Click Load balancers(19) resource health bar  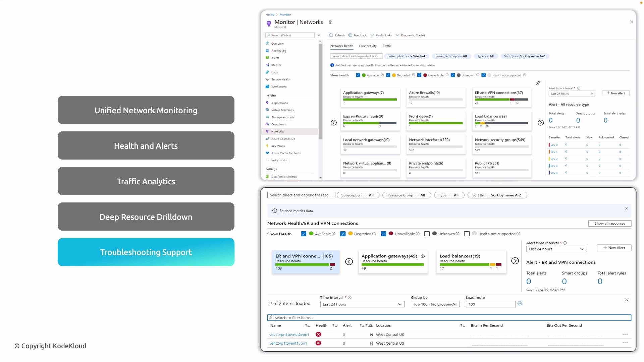pyautogui.click(x=471, y=264)
